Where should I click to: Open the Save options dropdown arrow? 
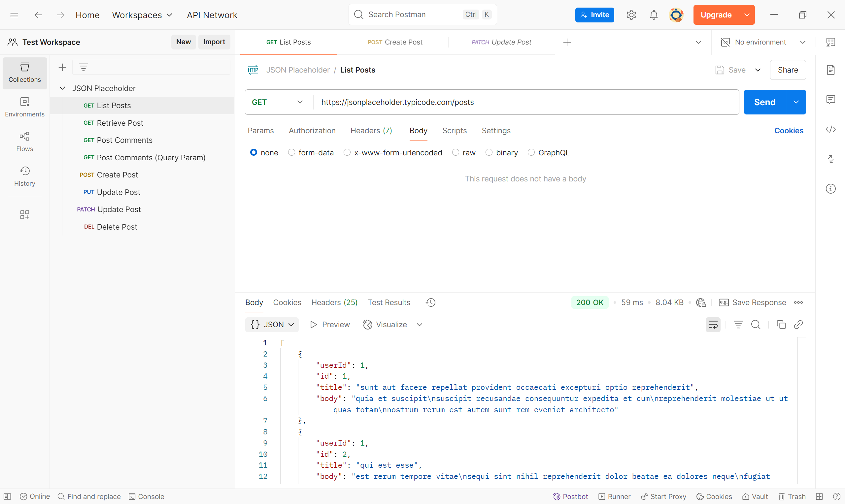(758, 70)
